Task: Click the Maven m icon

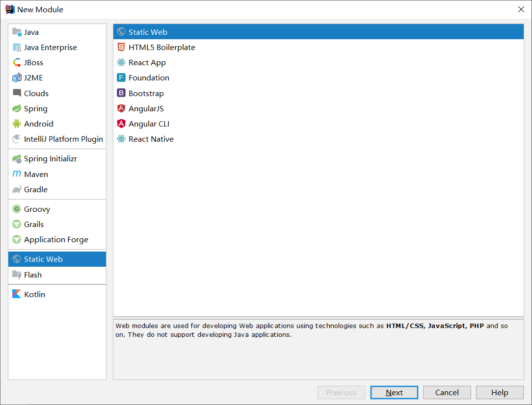Action: point(17,174)
